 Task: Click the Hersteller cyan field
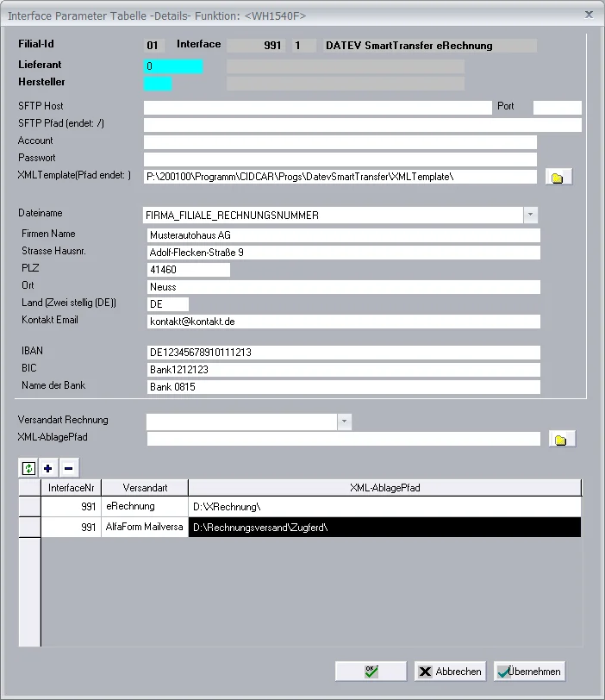pyautogui.click(x=158, y=84)
